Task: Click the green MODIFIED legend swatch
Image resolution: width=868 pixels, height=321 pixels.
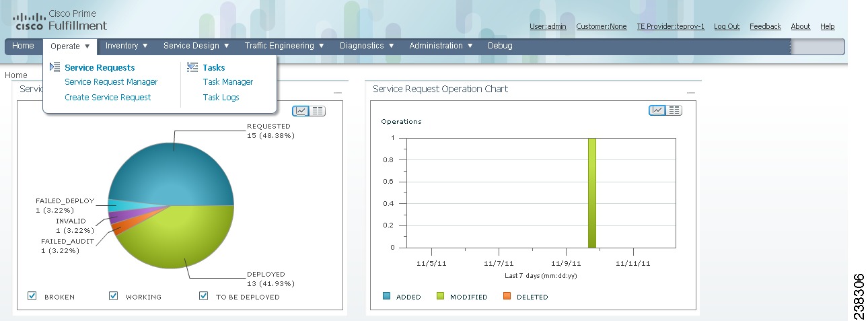Action: [441, 296]
